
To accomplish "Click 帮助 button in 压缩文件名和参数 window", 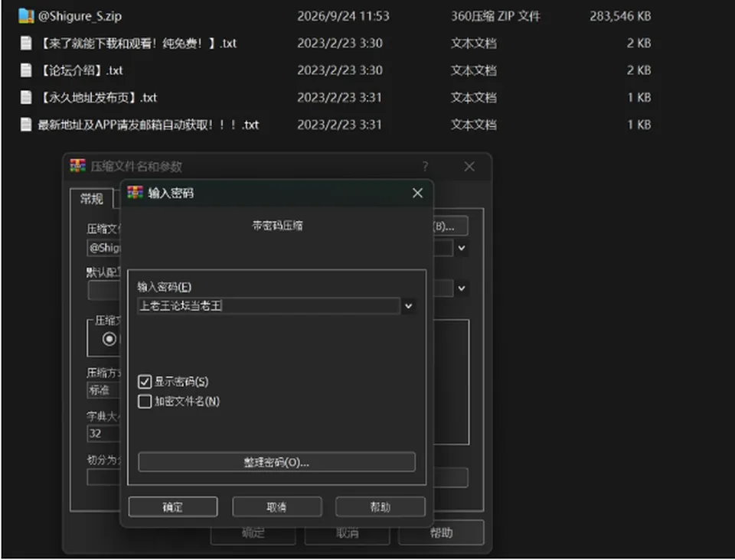I will (x=441, y=533).
